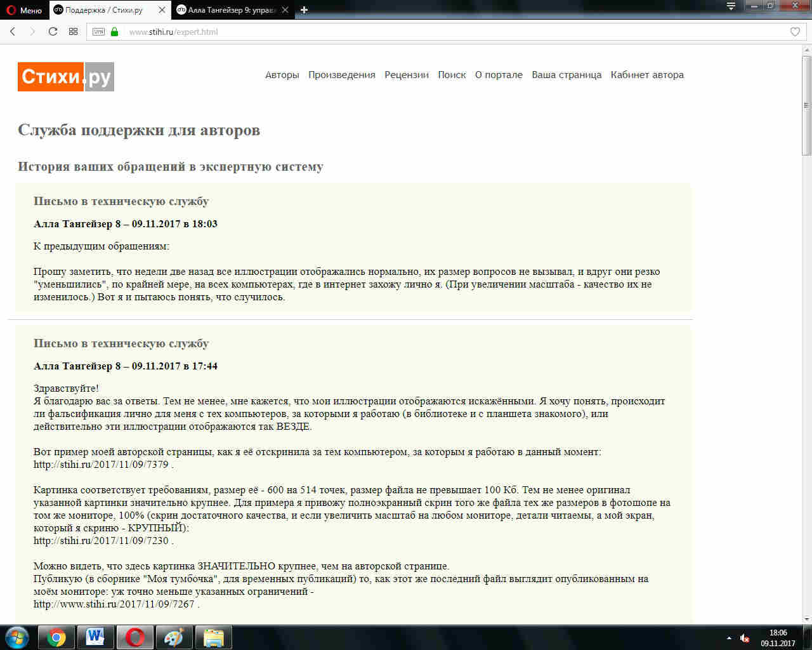The image size is (812, 650).
Task: Close the Поддержка / Стихи.ру tab
Action: [x=162, y=10]
